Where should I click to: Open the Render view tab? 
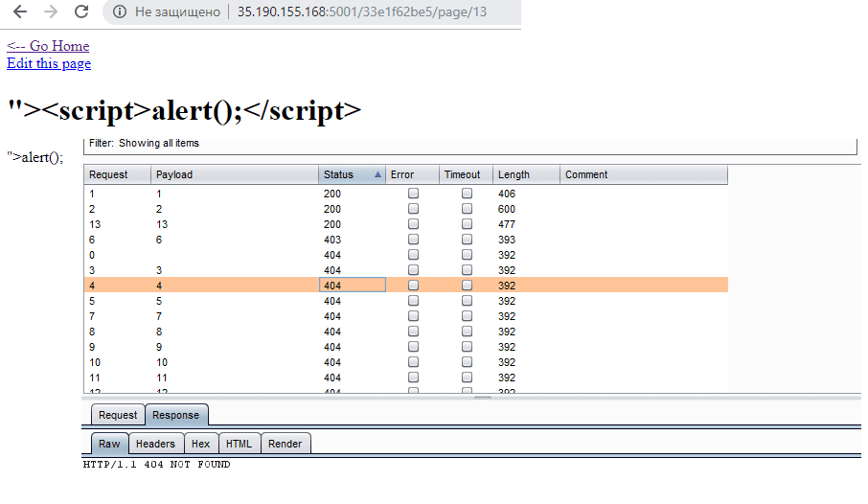(x=286, y=444)
